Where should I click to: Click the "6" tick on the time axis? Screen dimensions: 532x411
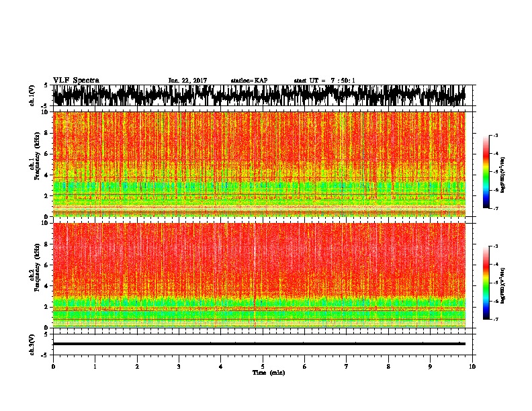pos(304,367)
